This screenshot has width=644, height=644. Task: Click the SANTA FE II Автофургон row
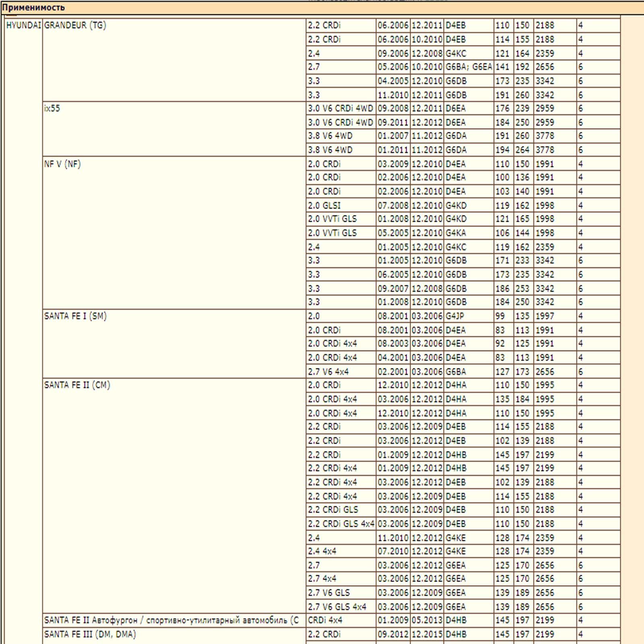171,620
